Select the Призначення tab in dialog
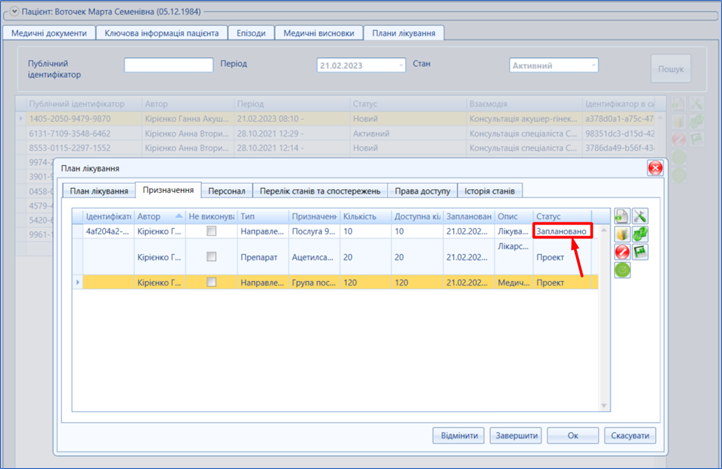722x469 pixels. (x=168, y=190)
